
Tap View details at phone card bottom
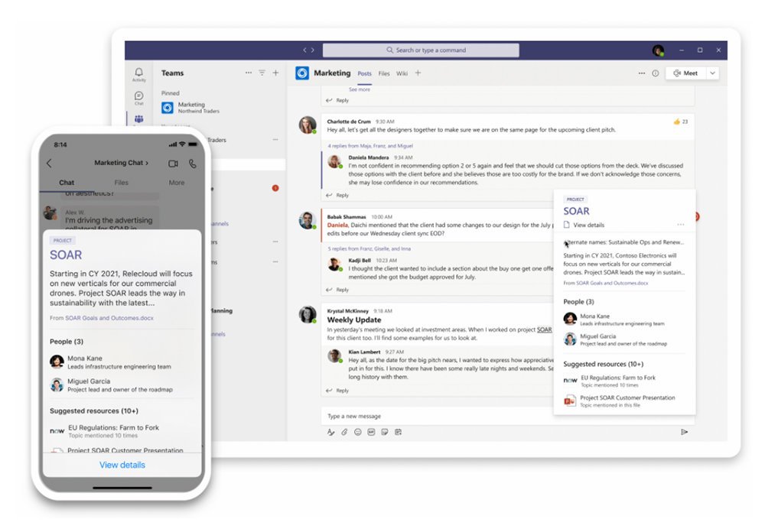(x=122, y=465)
